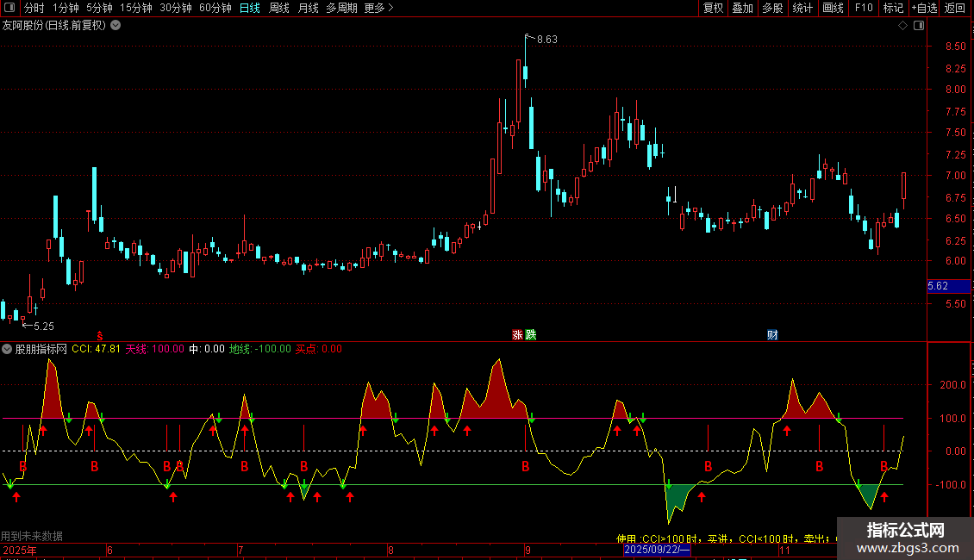
Task: Activate the 画线 drawing tools
Action: pyautogui.click(x=833, y=8)
